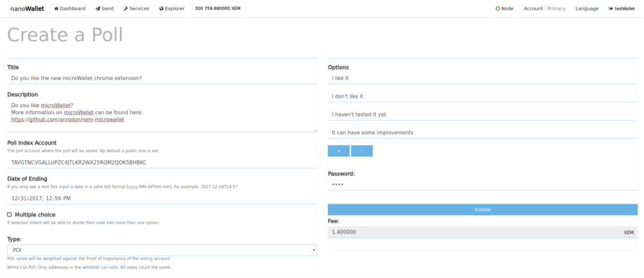This screenshot has height=278, width=644.
Task: Click the blue Create button
Action: (482, 210)
